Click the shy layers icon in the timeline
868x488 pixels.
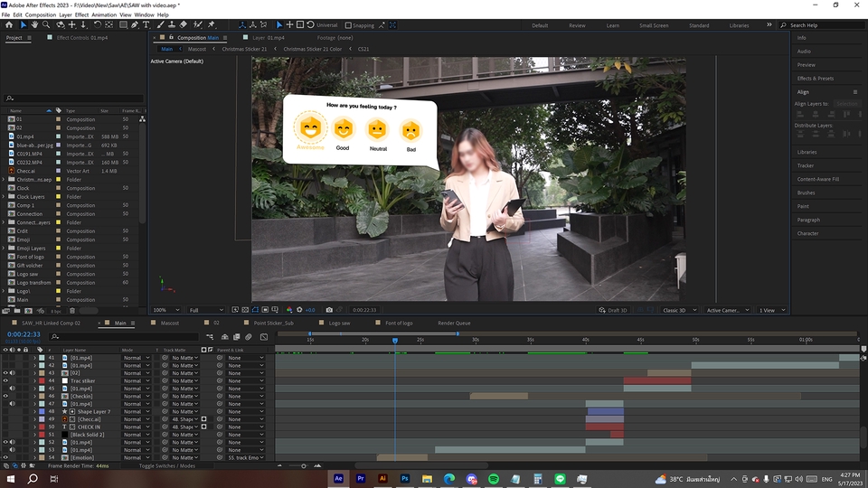point(225,336)
